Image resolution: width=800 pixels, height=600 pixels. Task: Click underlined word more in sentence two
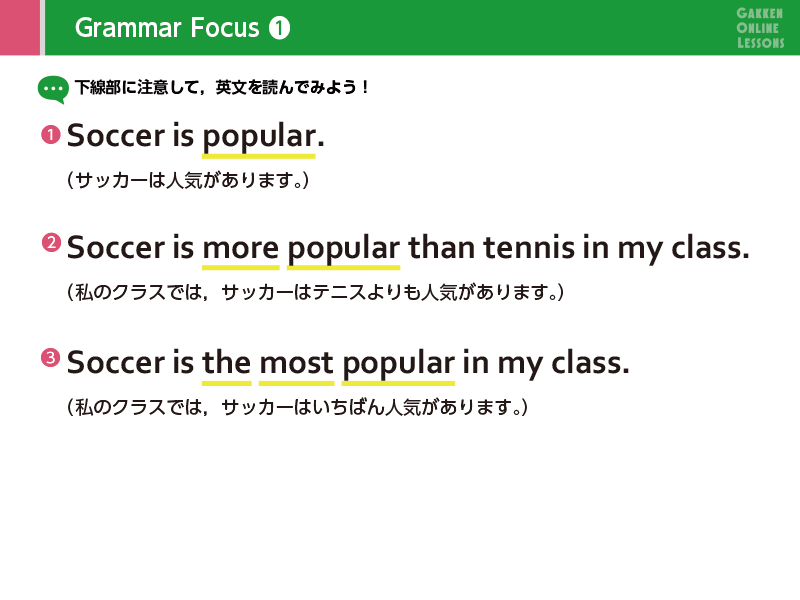point(241,249)
